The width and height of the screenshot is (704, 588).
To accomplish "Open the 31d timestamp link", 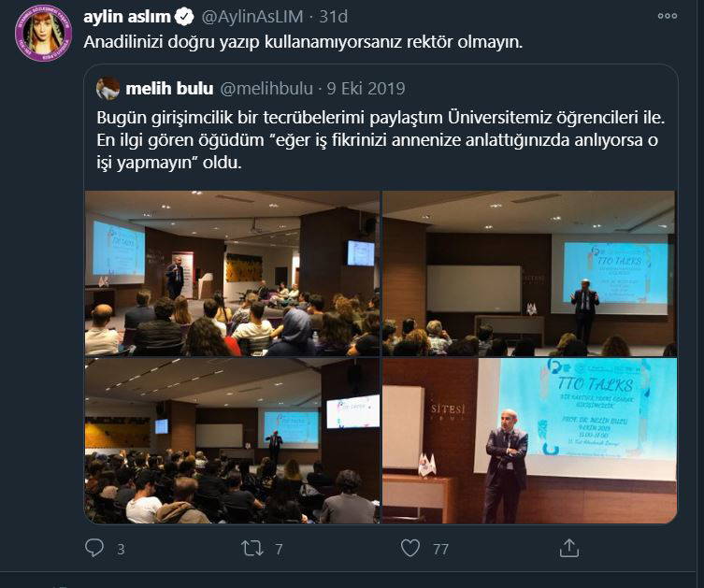I will tap(334, 17).
